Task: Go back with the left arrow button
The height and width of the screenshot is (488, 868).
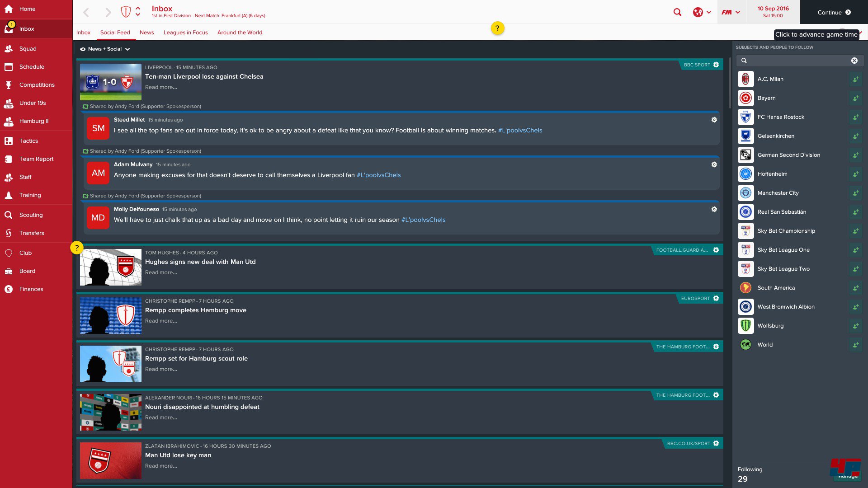Action: 86,12
